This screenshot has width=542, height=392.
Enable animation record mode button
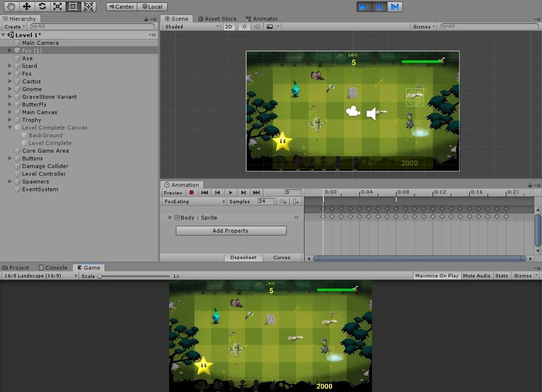pos(191,193)
